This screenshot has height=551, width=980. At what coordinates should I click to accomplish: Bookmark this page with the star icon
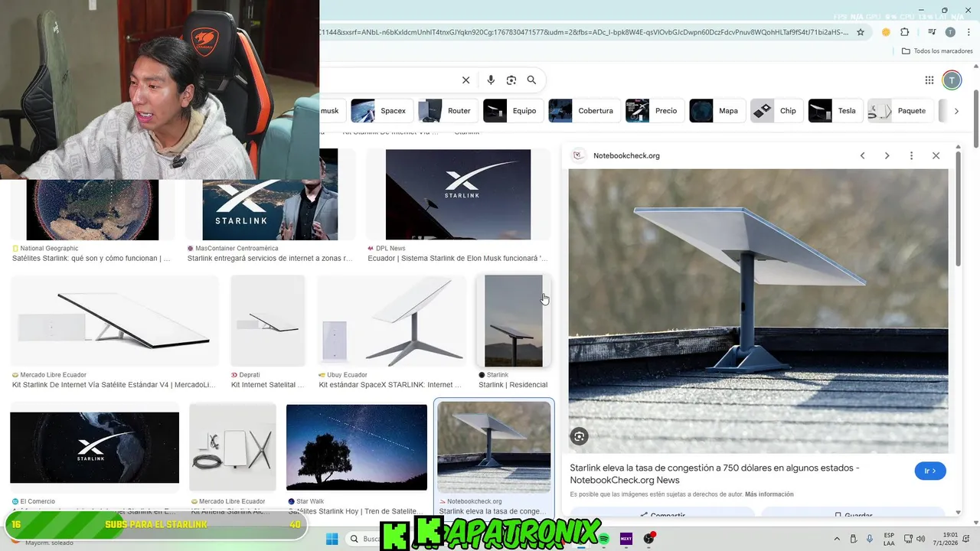(861, 32)
